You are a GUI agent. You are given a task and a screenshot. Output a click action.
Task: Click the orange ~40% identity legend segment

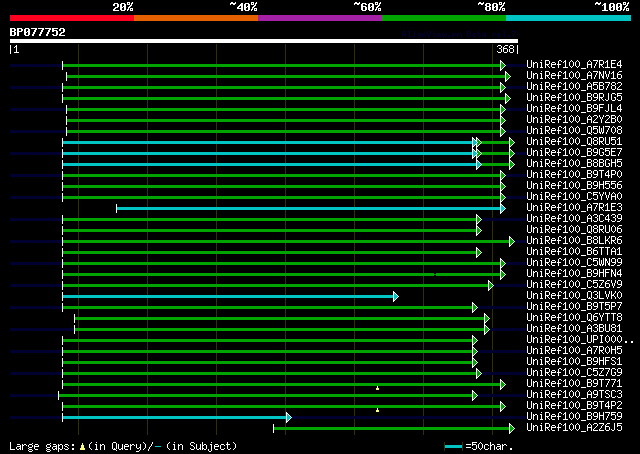click(196, 18)
